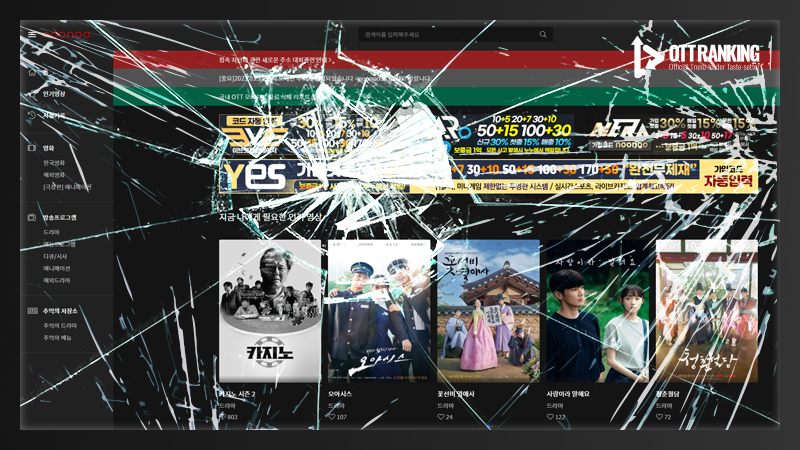The height and width of the screenshot is (450, 800).
Task: Open 애니메이션 under 방송프로그램
Action: [x=57, y=268]
